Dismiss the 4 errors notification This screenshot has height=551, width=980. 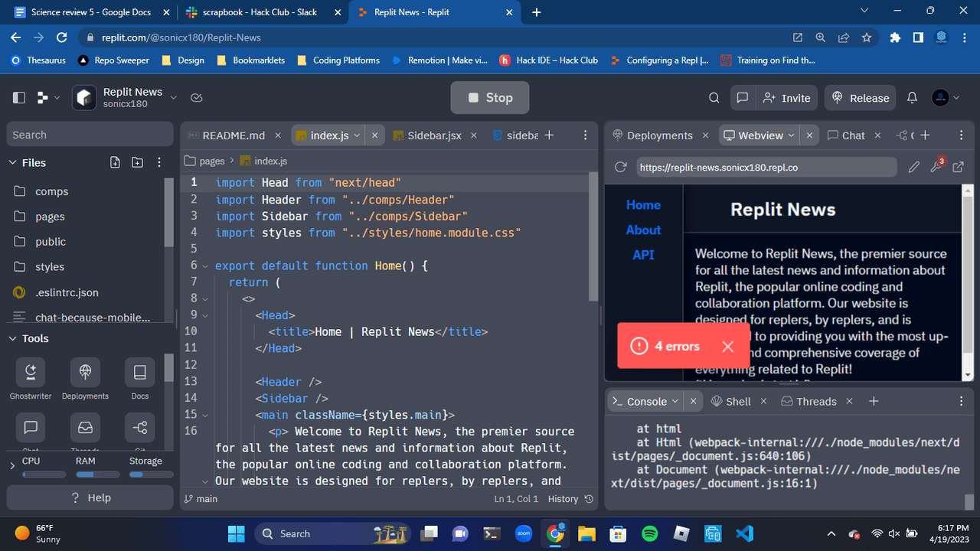coord(727,347)
